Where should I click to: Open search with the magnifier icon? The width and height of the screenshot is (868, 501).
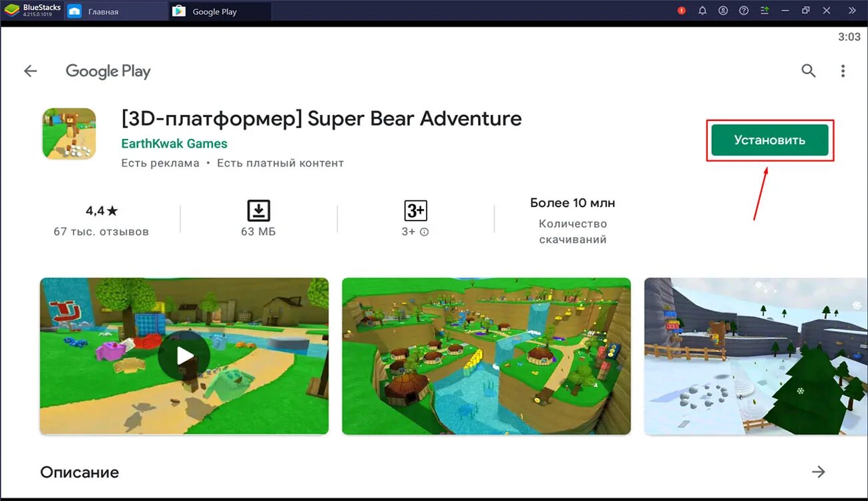tap(809, 71)
